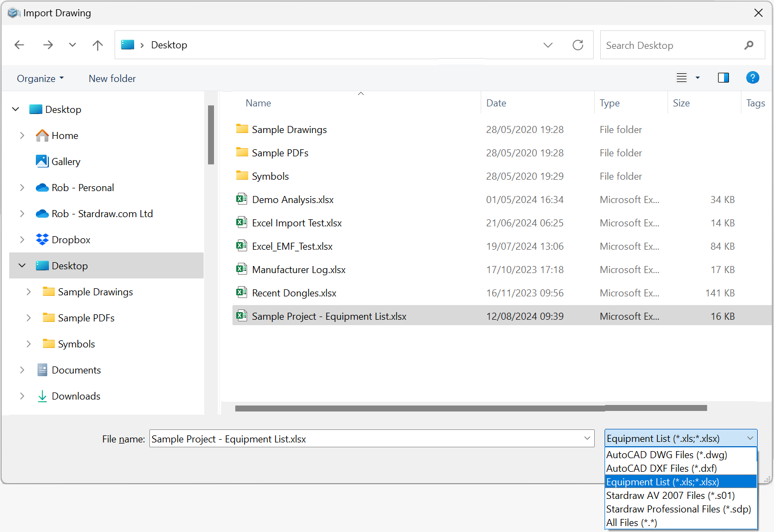
Task: Toggle the preview pane
Action: pos(723,78)
